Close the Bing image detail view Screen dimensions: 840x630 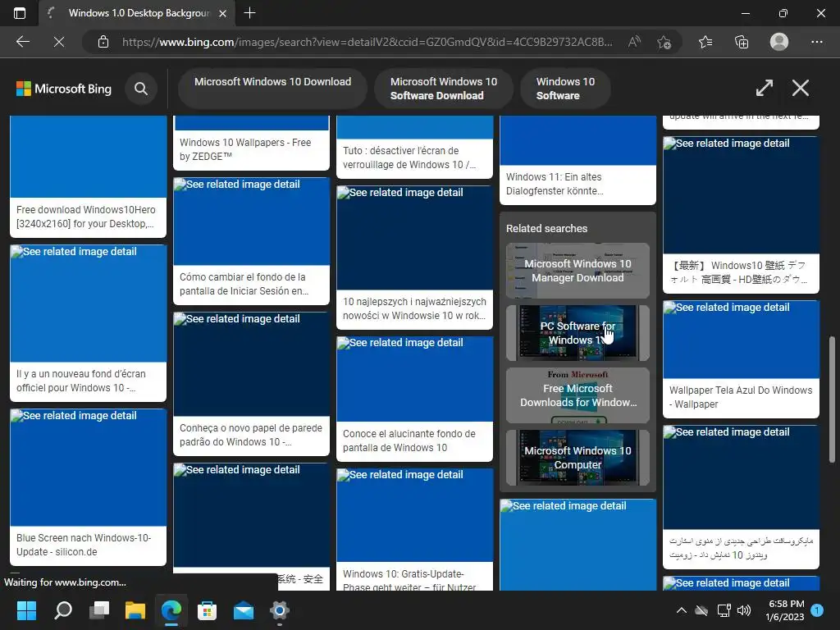click(801, 88)
